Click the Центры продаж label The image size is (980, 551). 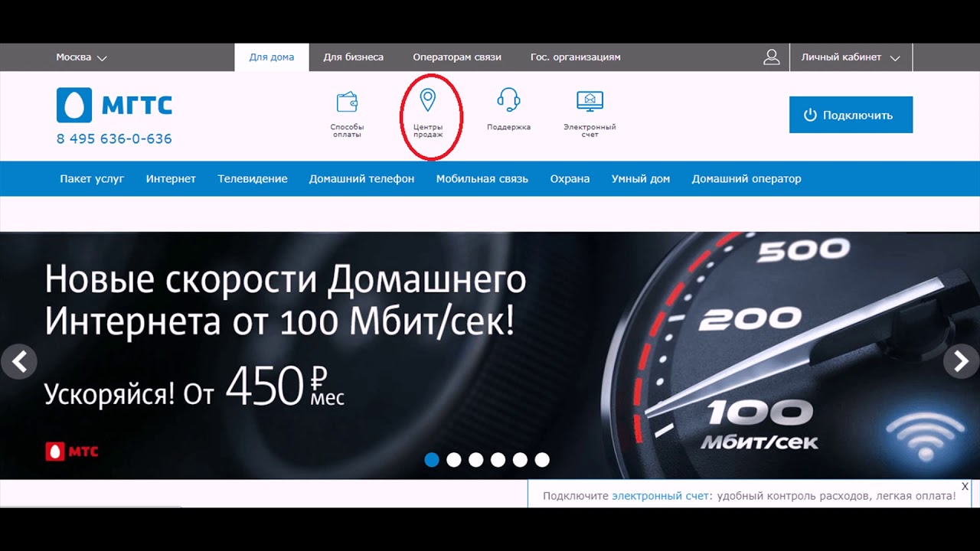[x=428, y=131]
